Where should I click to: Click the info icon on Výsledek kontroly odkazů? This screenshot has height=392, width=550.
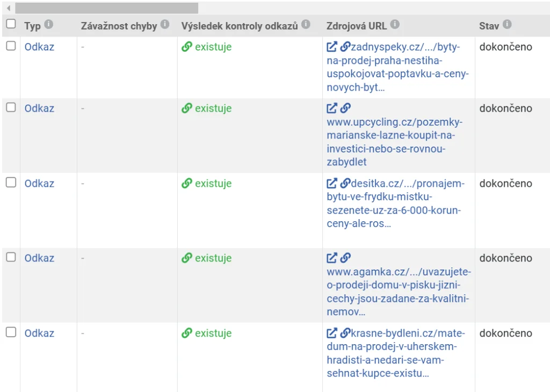pos(305,24)
